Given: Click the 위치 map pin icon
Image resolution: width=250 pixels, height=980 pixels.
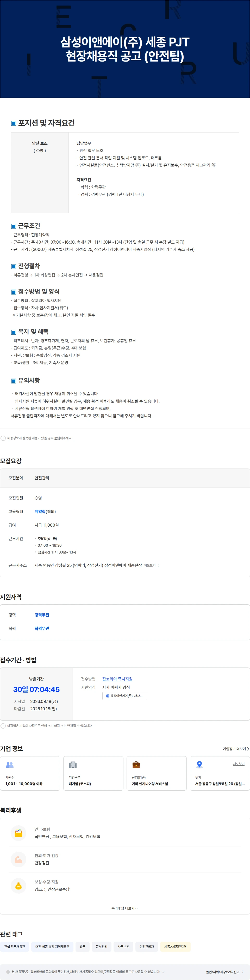Looking at the screenshot, I should [199, 765].
